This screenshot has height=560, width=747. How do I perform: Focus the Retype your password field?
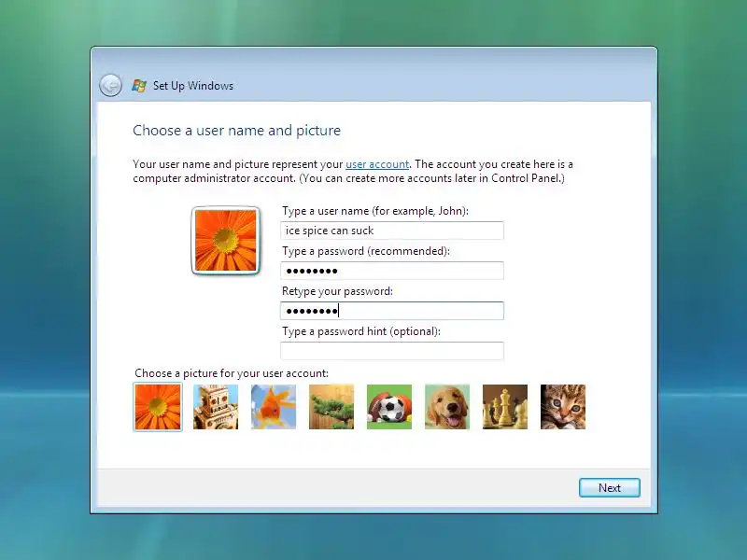click(x=392, y=311)
